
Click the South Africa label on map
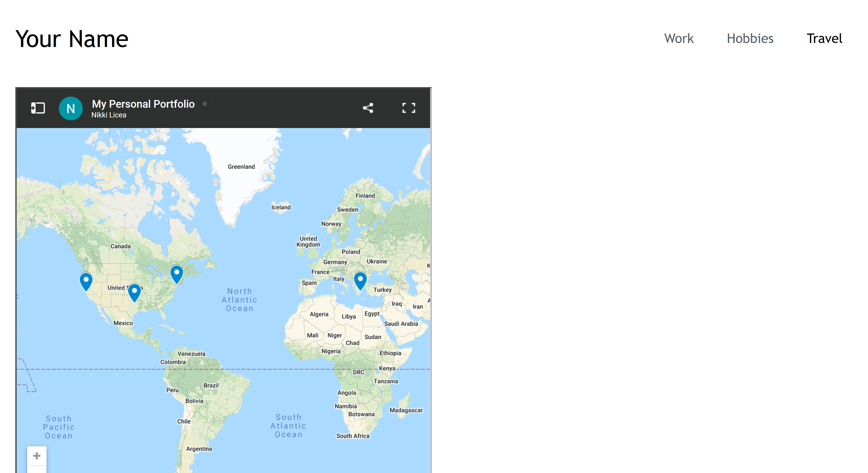[352, 436]
